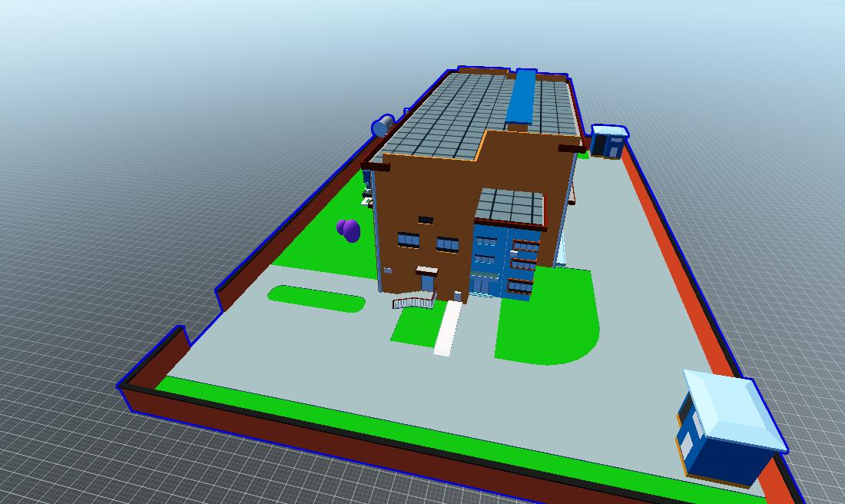Click the white walkway leading to the building
The image size is (845, 504).
click(x=448, y=328)
